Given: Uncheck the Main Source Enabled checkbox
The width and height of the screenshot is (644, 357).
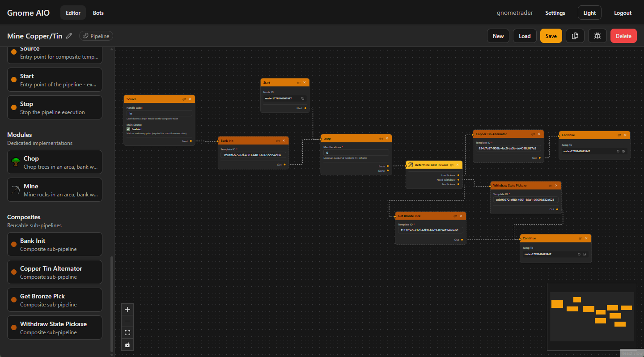Looking at the screenshot, I should pos(128,129).
